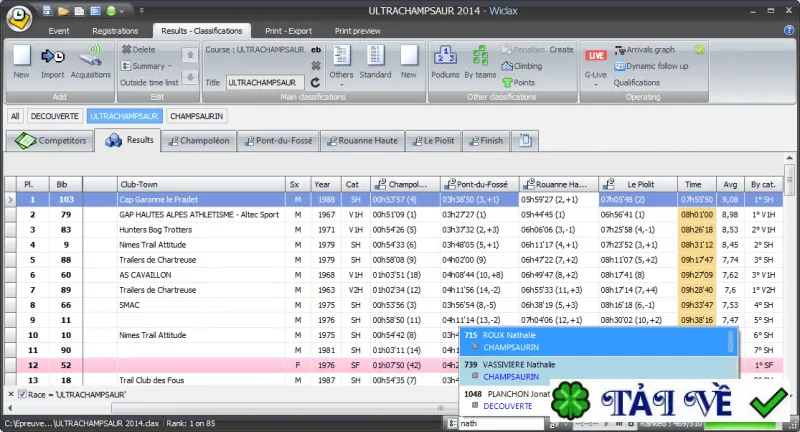Viewport: 800px width, 432px height.
Task: Click the move up arrow in Edit group
Action: pos(190,54)
